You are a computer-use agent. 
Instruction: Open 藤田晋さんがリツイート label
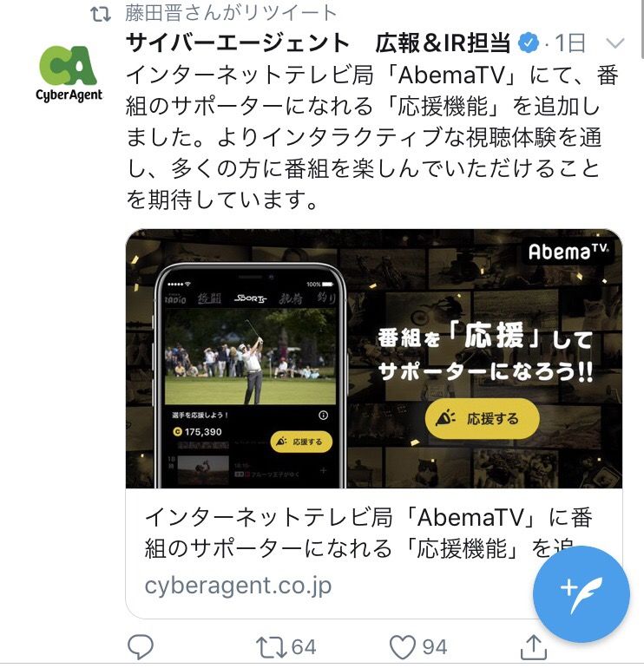pos(231,13)
